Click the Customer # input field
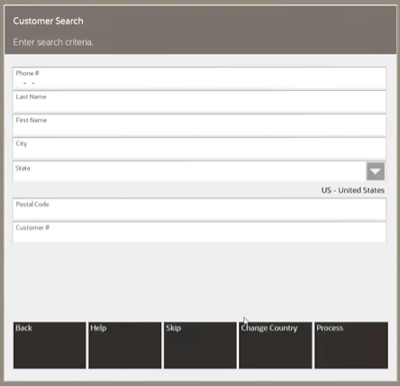This screenshot has height=386, width=400. click(x=199, y=232)
